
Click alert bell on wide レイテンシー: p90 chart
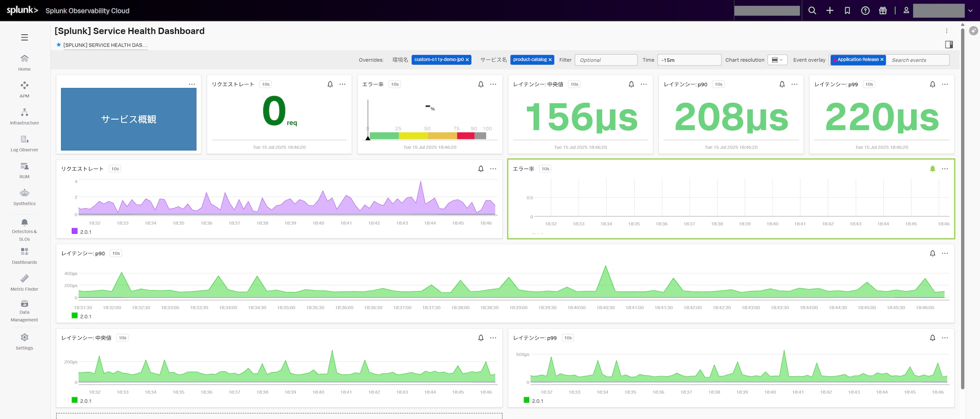[933, 253]
